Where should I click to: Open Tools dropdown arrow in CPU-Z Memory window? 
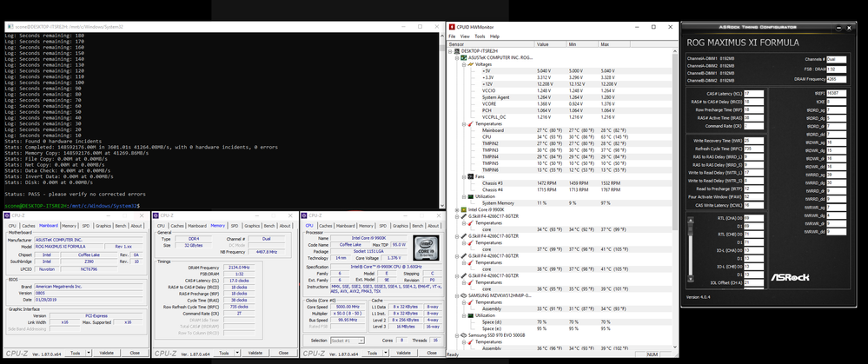click(236, 353)
